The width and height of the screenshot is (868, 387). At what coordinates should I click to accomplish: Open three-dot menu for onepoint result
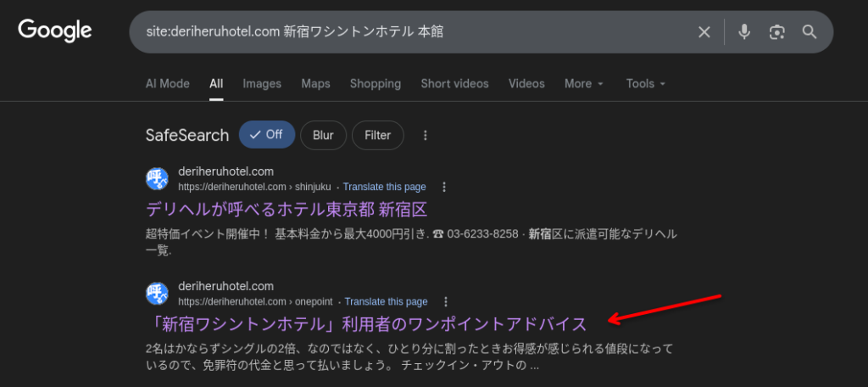point(446,301)
